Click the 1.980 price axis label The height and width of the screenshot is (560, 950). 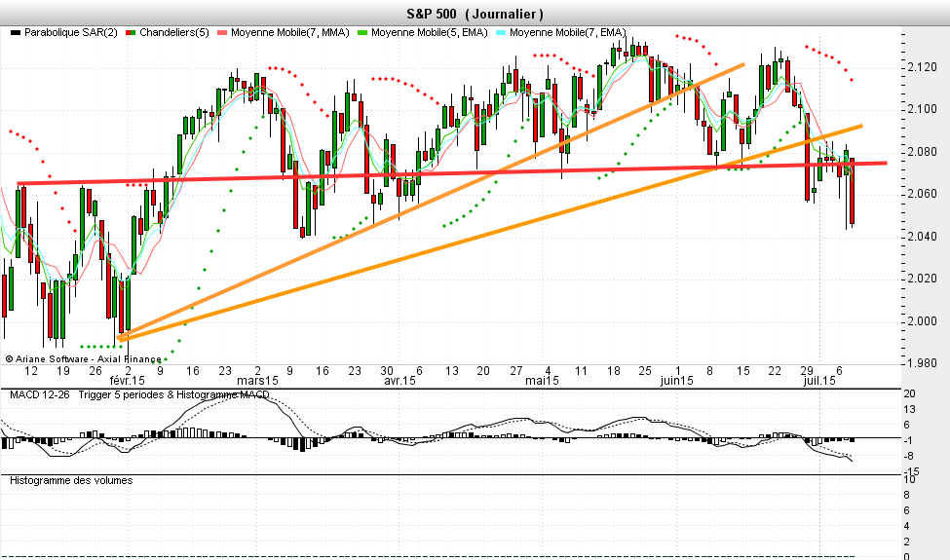(x=922, y=363)
